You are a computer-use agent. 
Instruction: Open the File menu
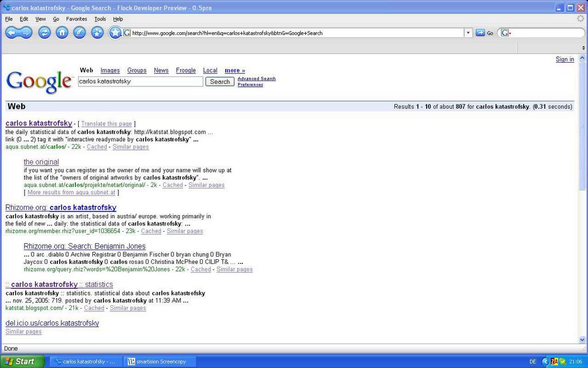pos(9,19)
